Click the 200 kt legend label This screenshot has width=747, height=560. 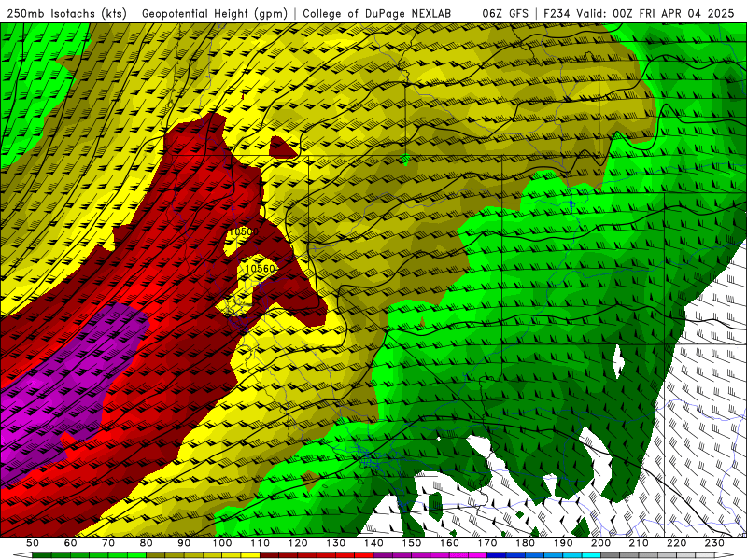[x=601, y=543]
